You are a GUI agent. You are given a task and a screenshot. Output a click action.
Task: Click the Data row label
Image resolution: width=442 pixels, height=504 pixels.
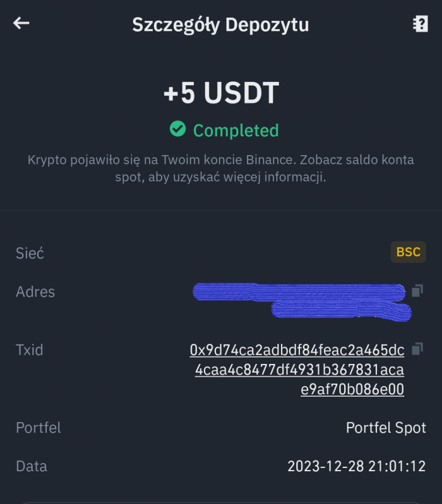tap(32, 467)
